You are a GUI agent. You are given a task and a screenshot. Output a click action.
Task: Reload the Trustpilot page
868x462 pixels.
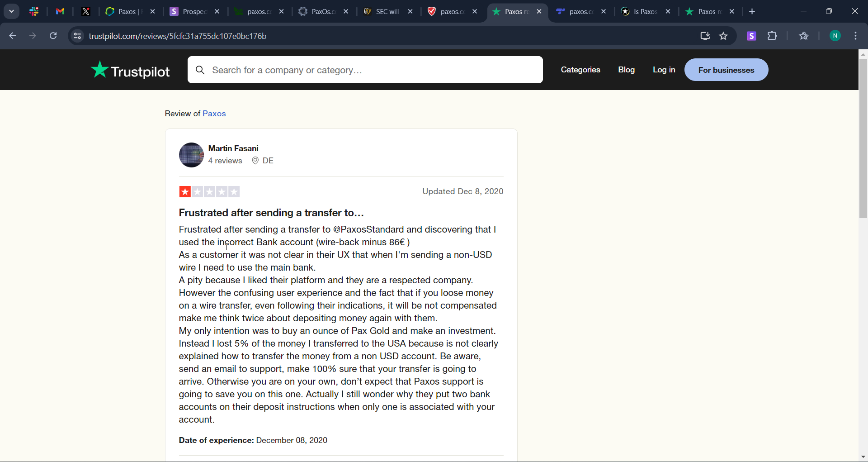[x=53, y=36]
